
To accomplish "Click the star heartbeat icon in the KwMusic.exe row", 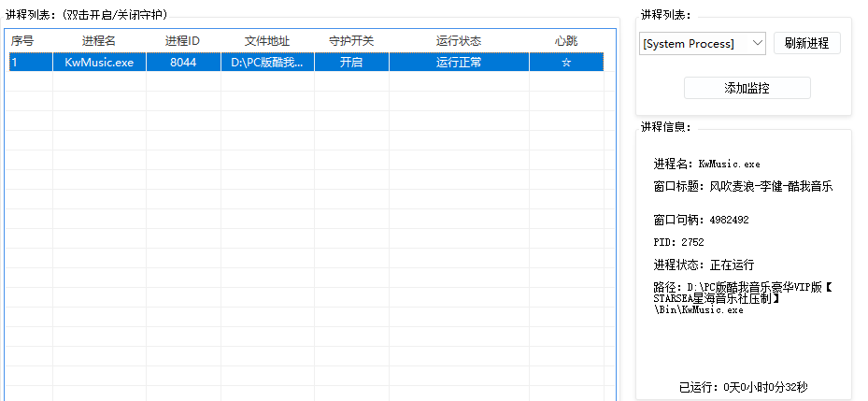I will click(566, 63).
